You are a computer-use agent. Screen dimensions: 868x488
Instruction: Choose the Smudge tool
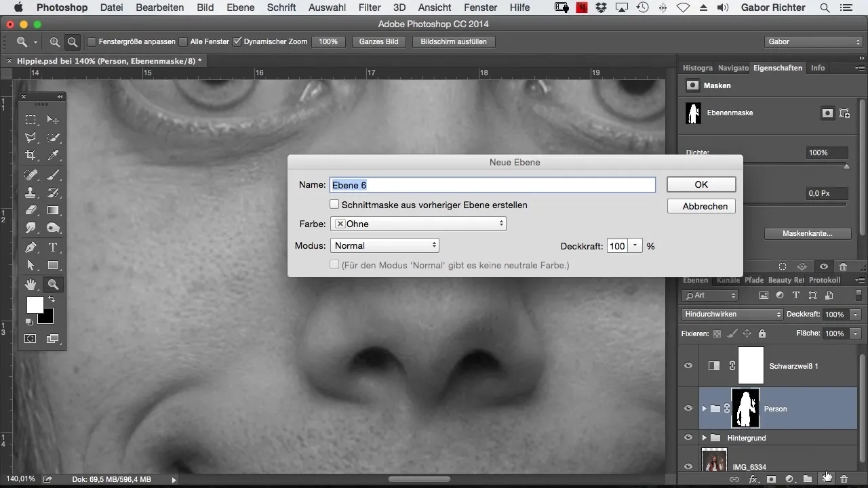pos(31,228)
